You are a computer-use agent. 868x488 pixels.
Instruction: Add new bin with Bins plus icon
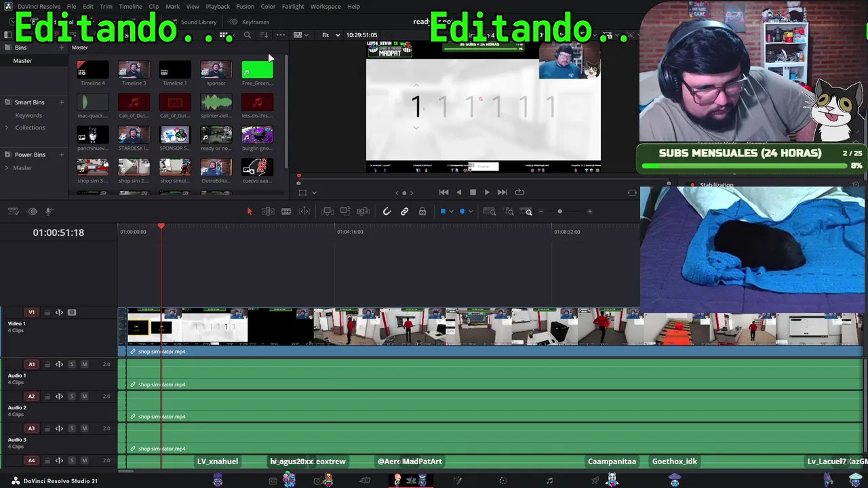62,47
